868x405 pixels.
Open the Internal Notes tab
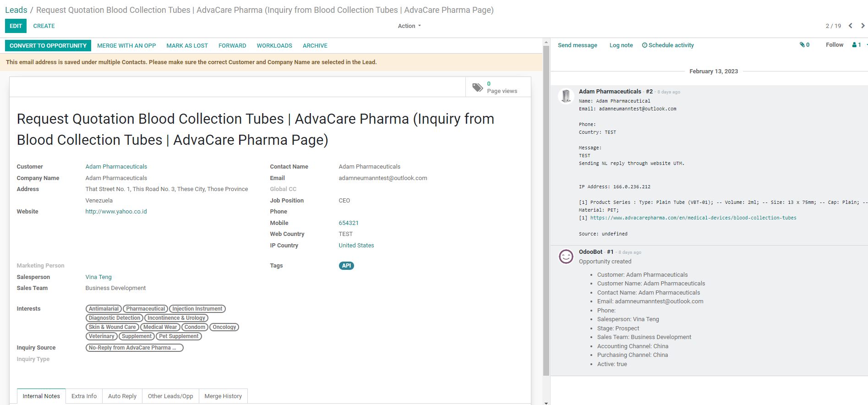[41, 396]
